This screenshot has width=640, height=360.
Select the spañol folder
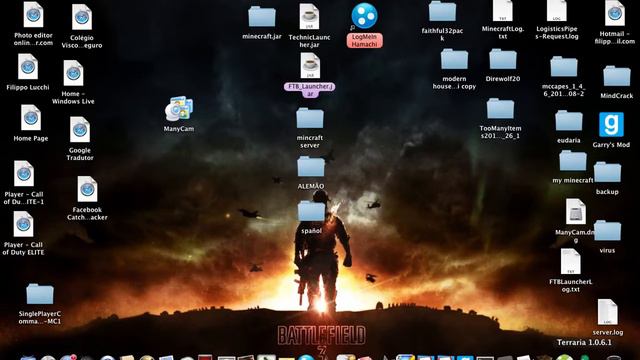(311, 211)
